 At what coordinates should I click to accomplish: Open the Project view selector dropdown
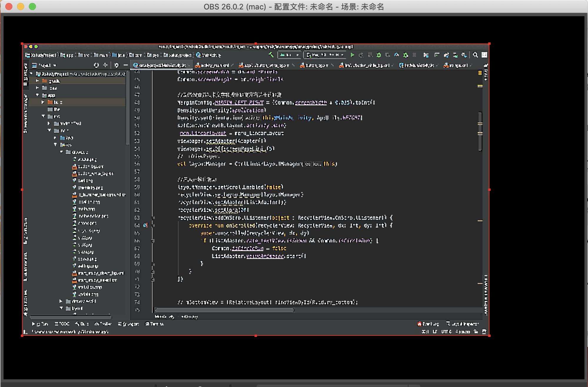[44, 65]
